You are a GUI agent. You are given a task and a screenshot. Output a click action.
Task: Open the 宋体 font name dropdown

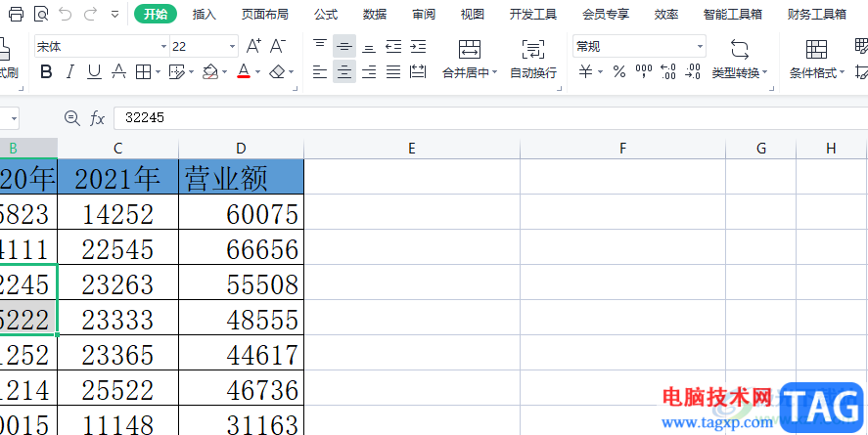[x=163, y=46]
